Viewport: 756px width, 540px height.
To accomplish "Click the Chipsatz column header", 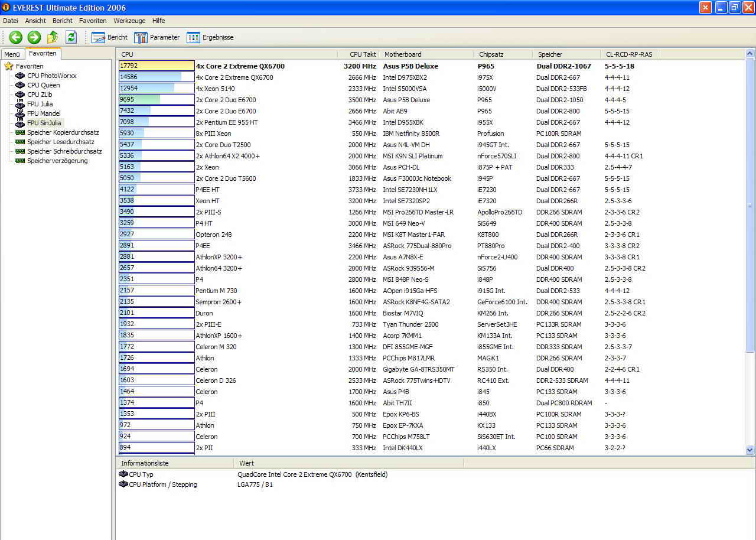I will (x=503, y=54).
